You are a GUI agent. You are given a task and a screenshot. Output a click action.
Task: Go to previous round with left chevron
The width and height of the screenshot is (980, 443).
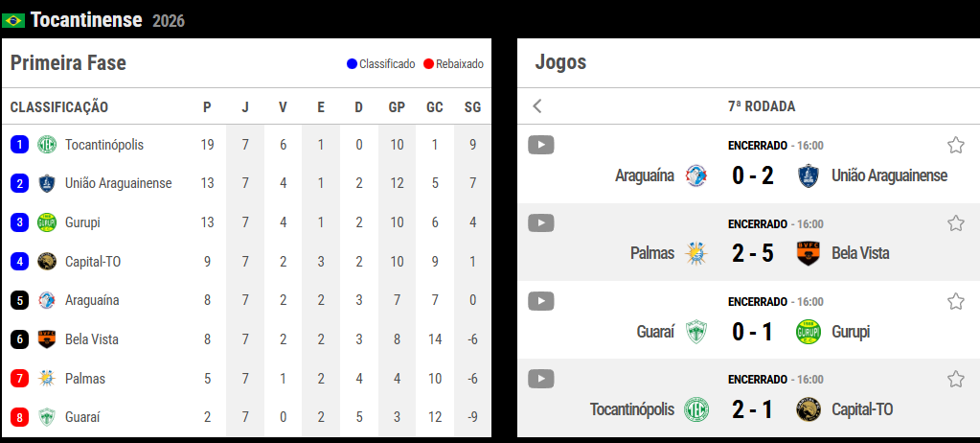click(537, 106)
